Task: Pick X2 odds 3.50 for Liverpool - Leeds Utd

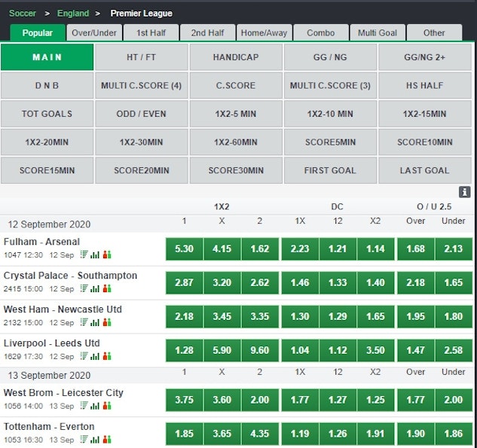Action: tap(375, 350)
